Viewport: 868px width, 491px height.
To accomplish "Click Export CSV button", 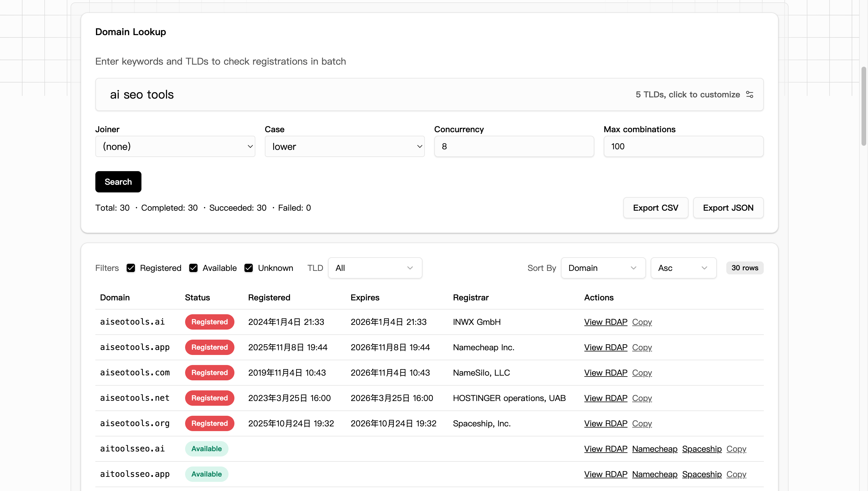I will tap(655, 208).
